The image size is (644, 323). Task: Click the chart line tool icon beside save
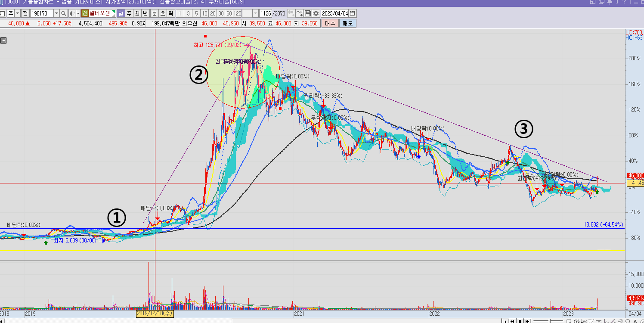click(300, 13)
